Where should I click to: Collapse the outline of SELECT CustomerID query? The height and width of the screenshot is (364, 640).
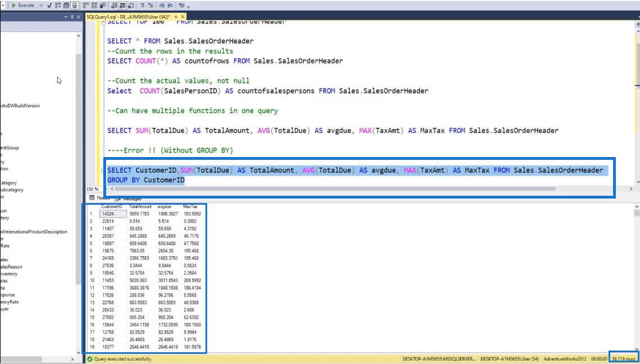103,171
